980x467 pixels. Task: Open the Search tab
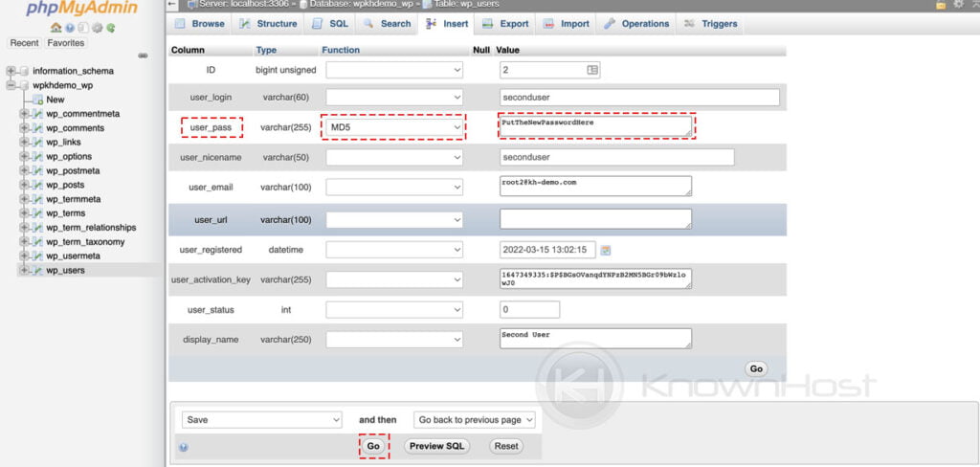(x=387, y=24)
